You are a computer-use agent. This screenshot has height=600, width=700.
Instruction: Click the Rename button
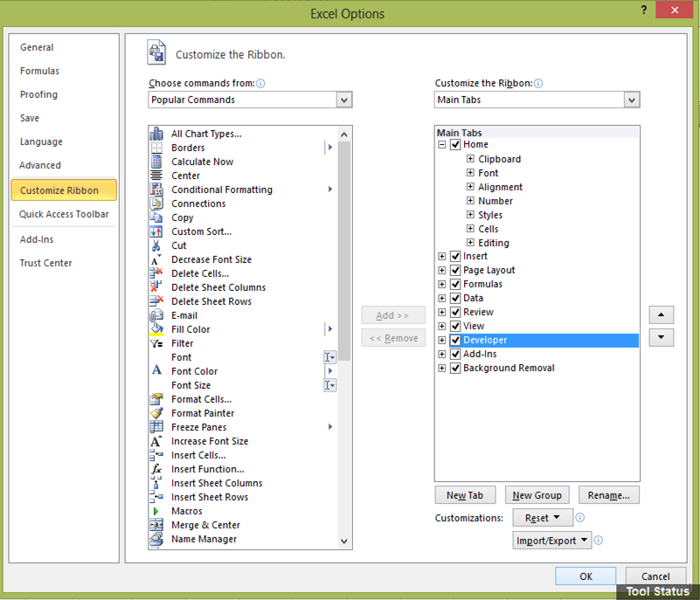point(608,495)
